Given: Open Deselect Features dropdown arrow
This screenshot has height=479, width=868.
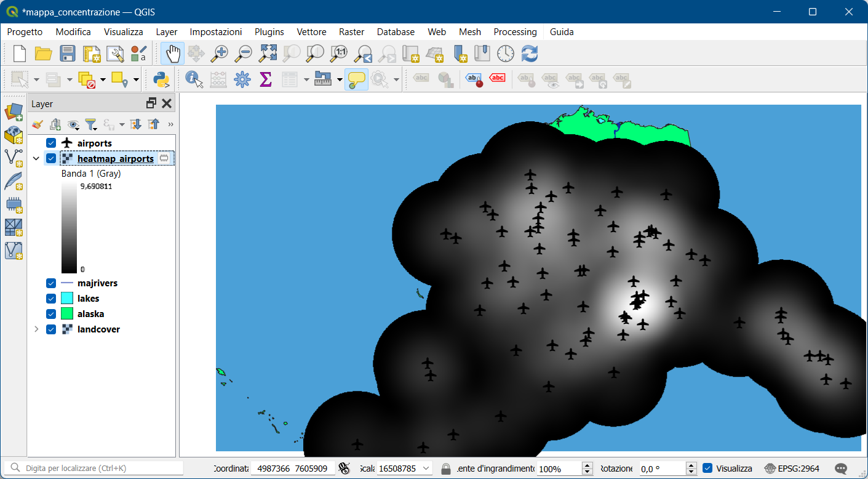Looking at the screenshot, I should click(103, 79).
